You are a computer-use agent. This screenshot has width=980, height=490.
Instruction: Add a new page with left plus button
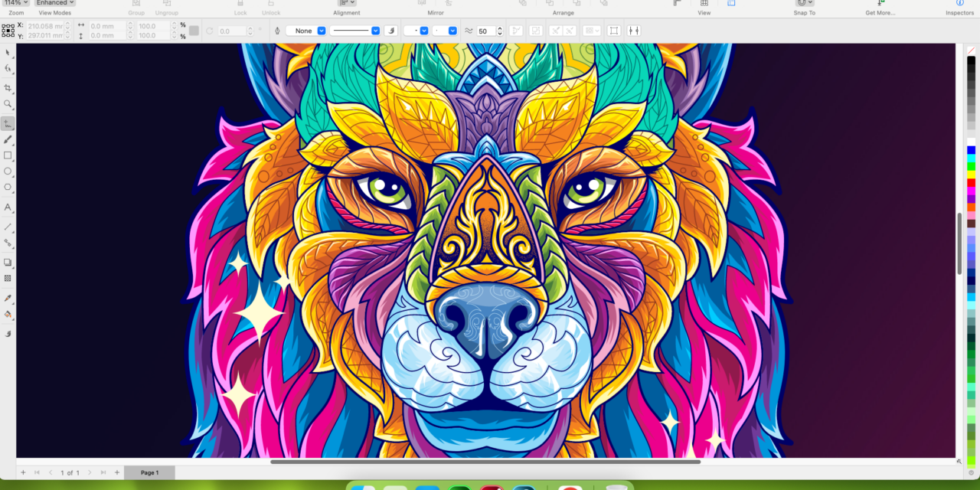(x=23, y=472)
